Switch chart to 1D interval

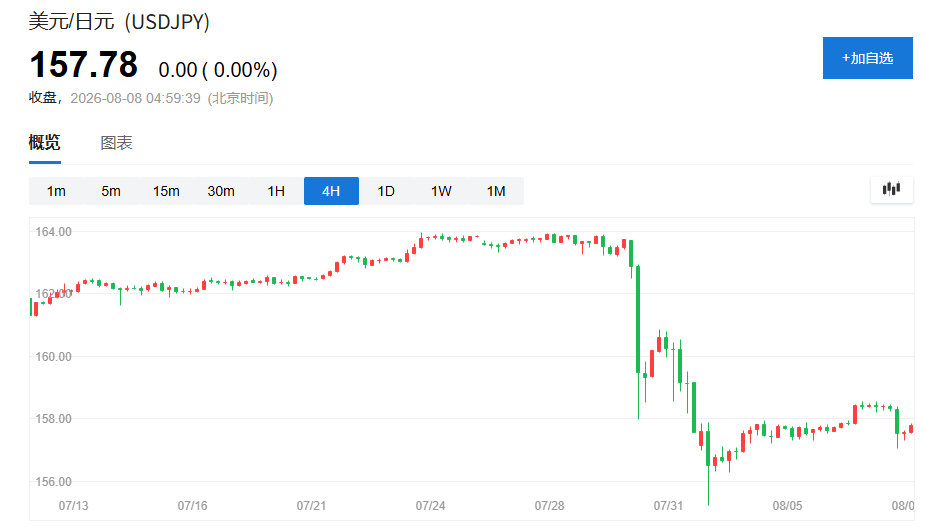click(386, 191)
